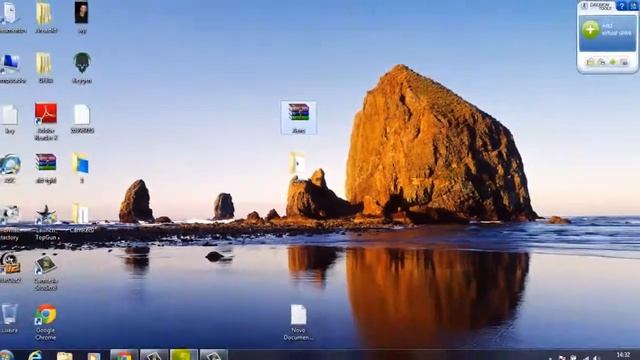The width and height of the screenshot is (640, 360).
Task: Click the green round icon in Daemon Tools bottom row
Action: [613, 62]
